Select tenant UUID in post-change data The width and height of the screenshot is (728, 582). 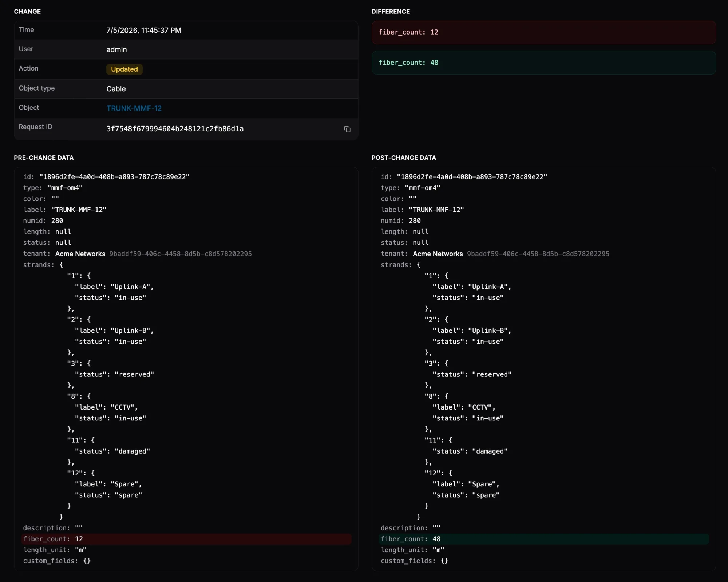coord(538,254)
